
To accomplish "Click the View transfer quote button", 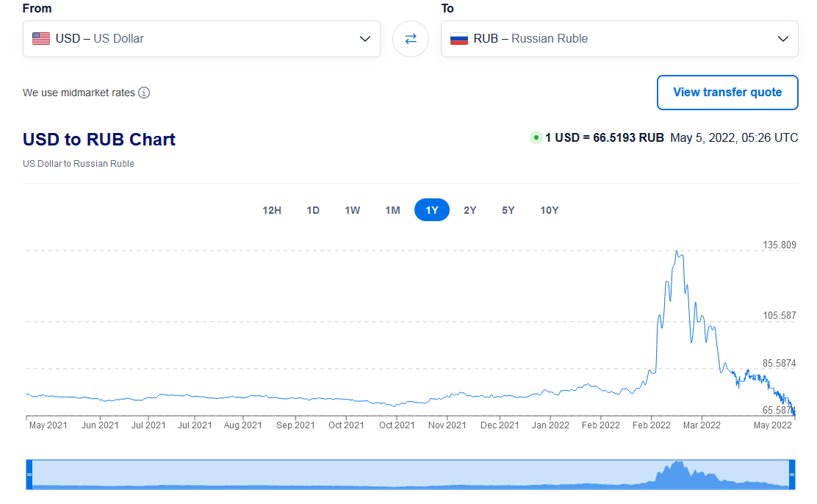I will (x=727, y=93).
